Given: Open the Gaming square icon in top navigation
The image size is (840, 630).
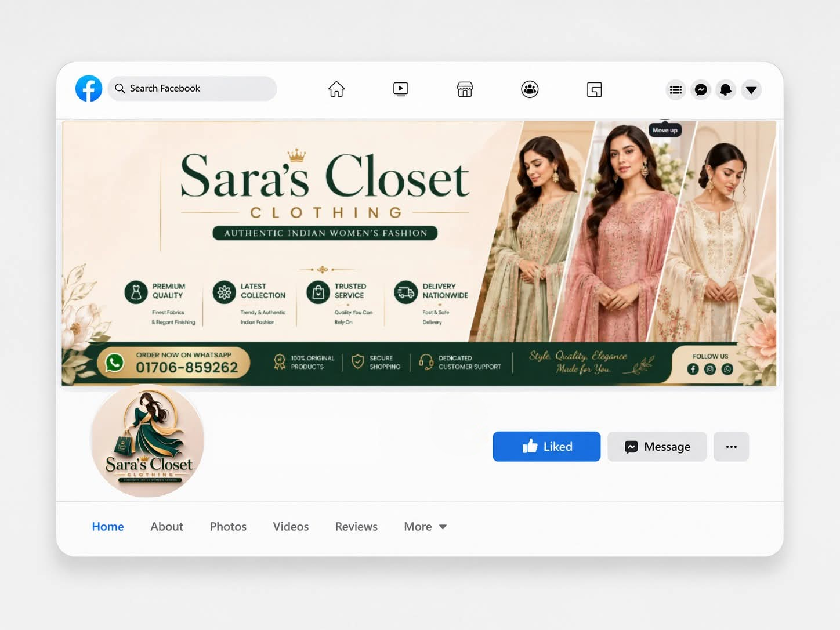Looking at the screenshot, I should pos(595,89).
